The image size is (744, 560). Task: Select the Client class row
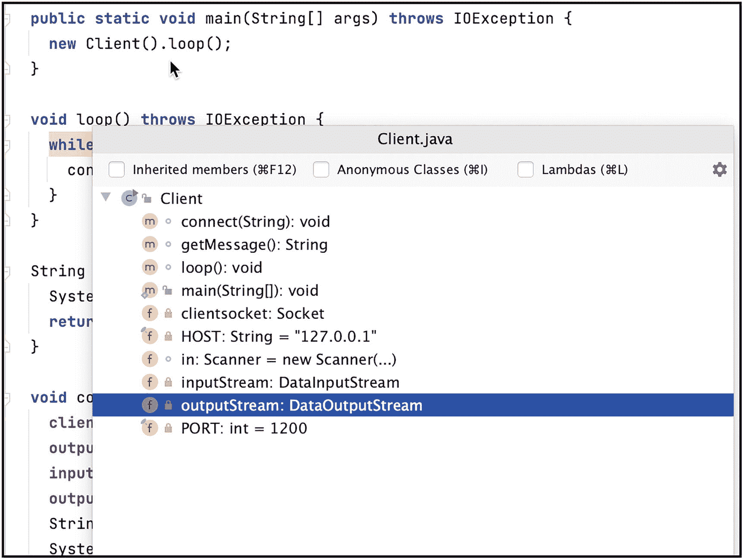413,198
